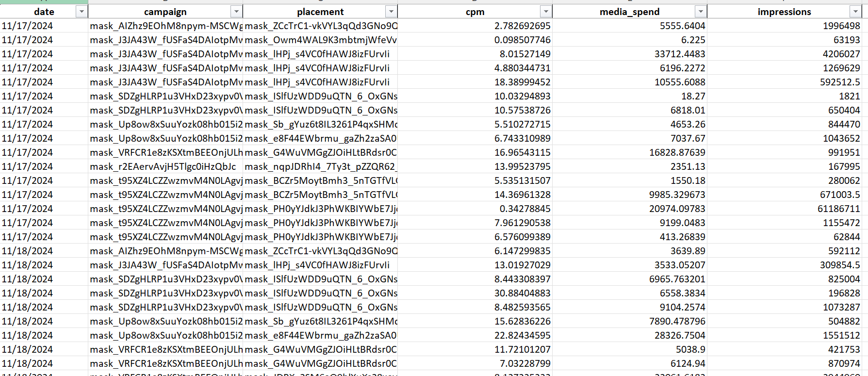Open the placement column filter dropdown
Screen dimensions: 868x376
point(391,12)
